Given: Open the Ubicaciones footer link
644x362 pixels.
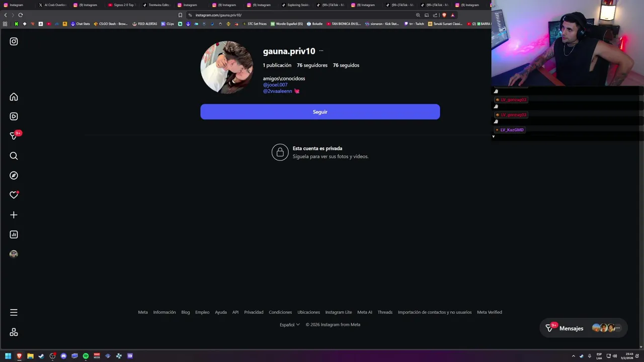Looking at the screenshot, I should [308, 312].
